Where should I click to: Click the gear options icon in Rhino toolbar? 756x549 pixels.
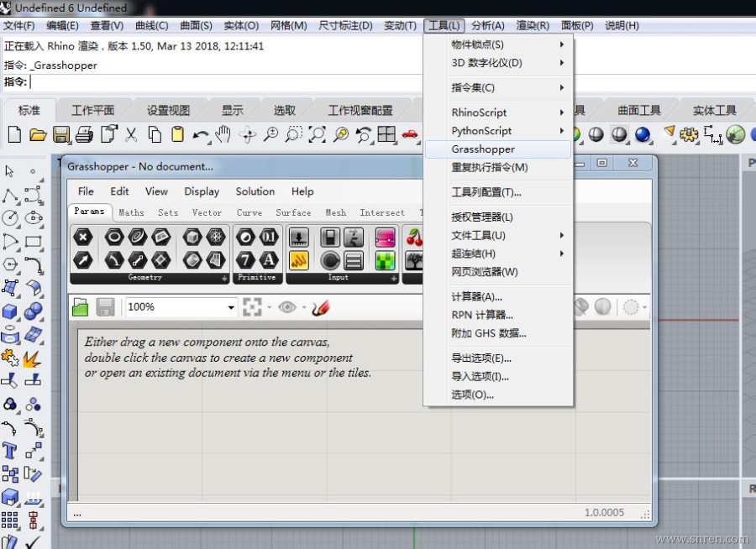[689, 134]
